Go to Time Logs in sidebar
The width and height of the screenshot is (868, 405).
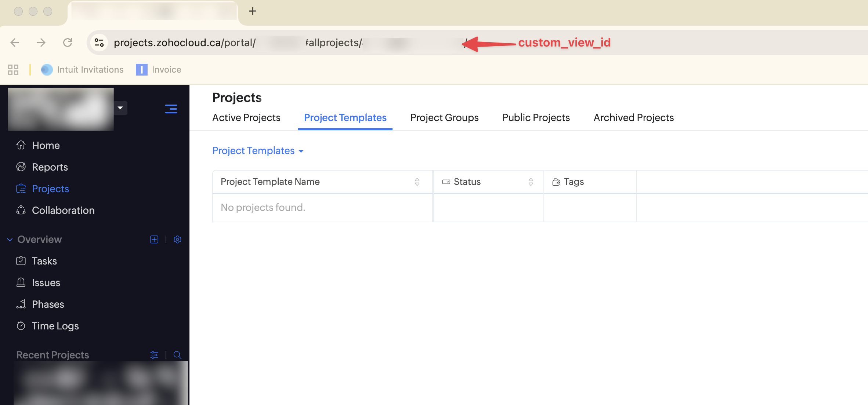(x=55, y=326)
